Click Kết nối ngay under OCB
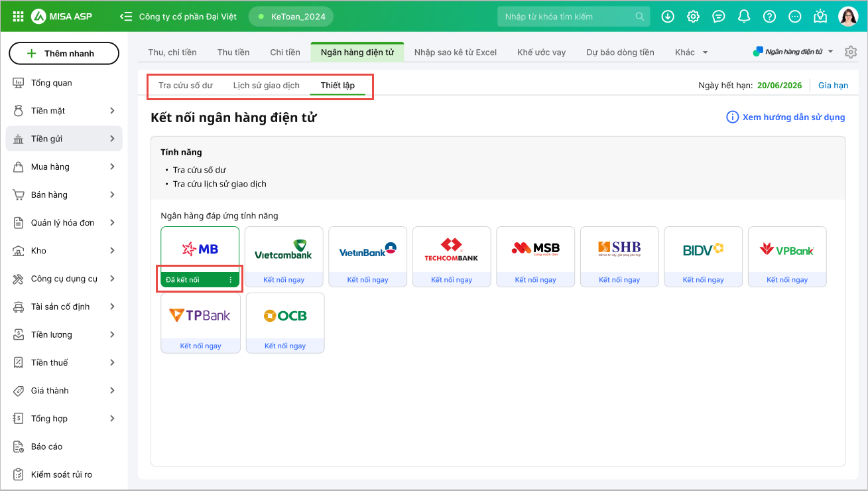 point(285,346)
